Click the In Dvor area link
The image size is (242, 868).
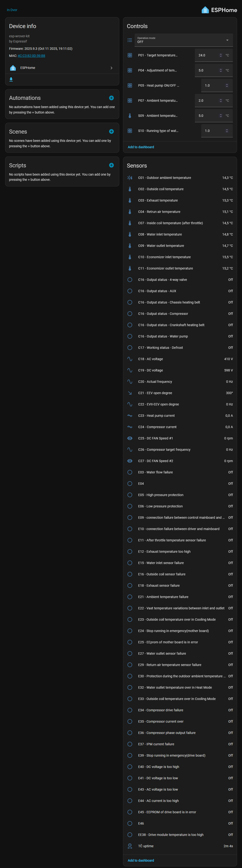coord(12,10)
